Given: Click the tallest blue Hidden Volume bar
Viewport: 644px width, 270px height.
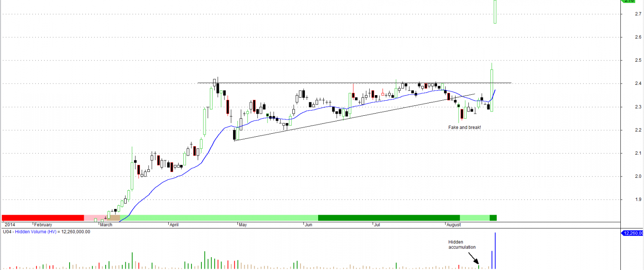Looking at the screenshot, I should 495,250.
